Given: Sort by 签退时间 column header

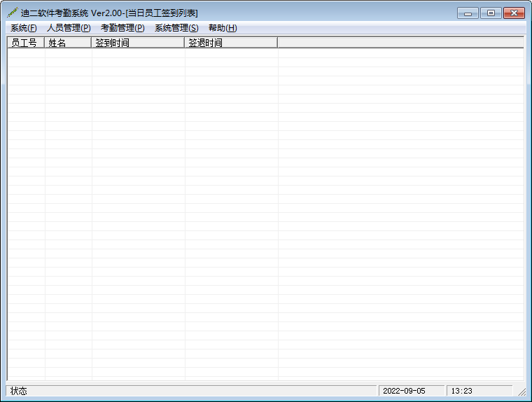Looking at the screenshot, I should click(x=231, y=43).
